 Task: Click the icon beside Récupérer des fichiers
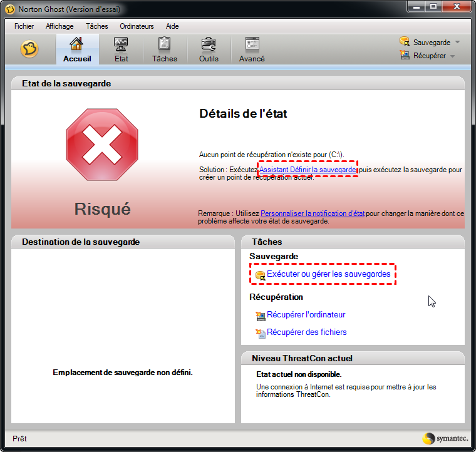260,334
